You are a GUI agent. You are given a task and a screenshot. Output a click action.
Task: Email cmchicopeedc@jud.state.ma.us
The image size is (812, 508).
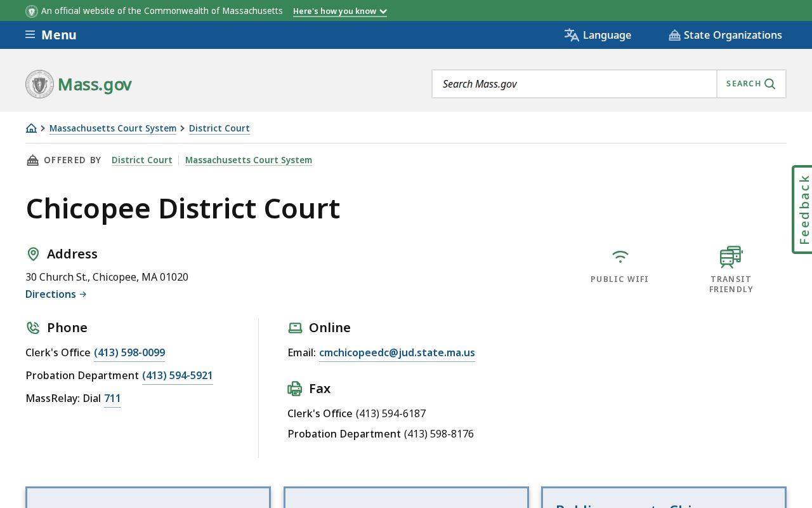[x=397, y=352]
